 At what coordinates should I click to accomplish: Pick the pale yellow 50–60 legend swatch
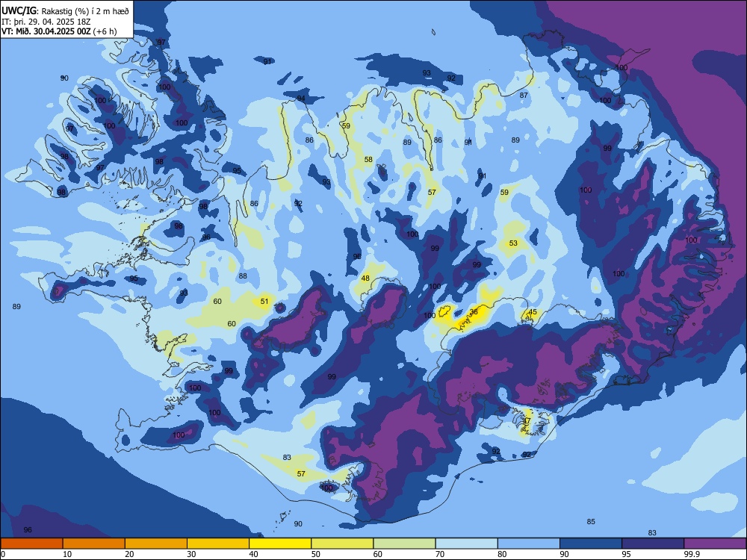click(343, 544)
